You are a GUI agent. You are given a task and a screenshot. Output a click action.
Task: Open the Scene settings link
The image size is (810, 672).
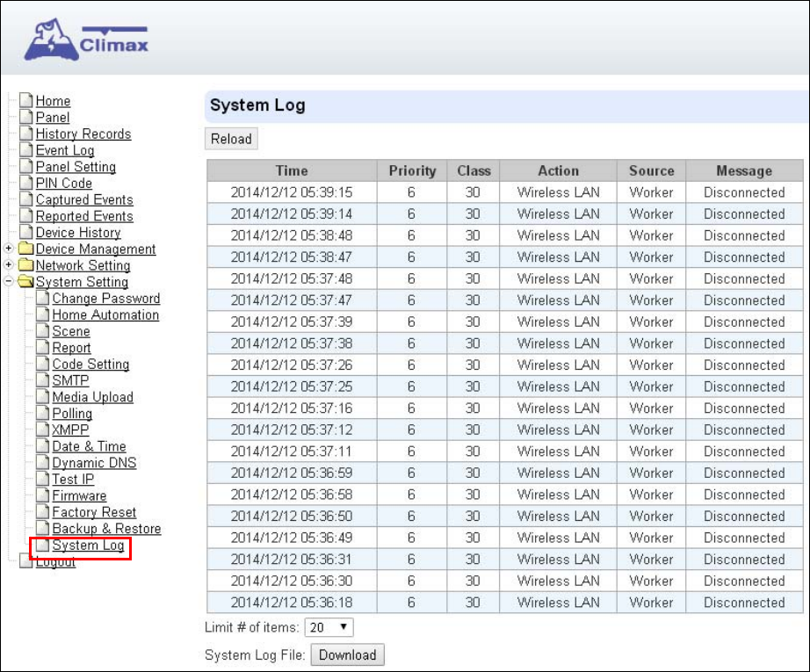coord(71,332)
